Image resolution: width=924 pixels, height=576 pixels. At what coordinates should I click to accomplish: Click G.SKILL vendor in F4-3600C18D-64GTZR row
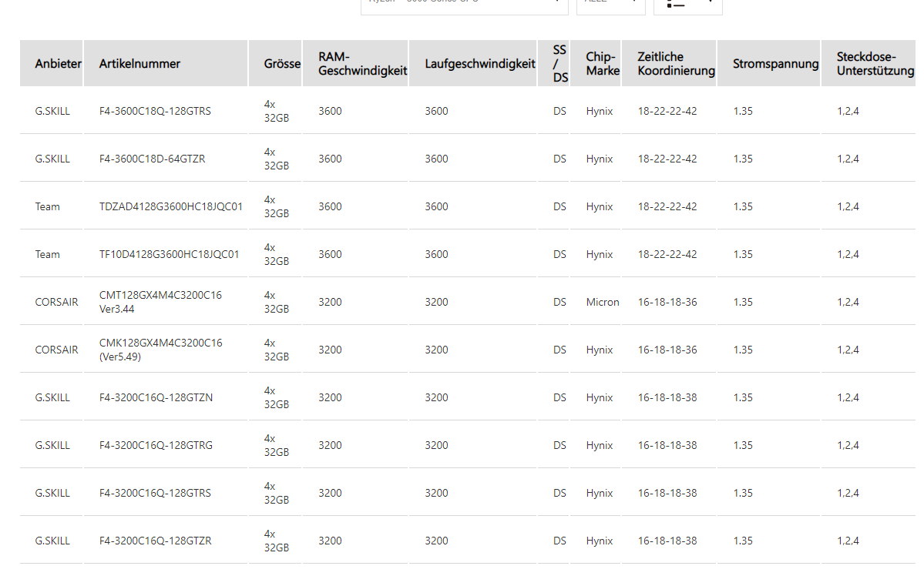(x=52, y=159)
